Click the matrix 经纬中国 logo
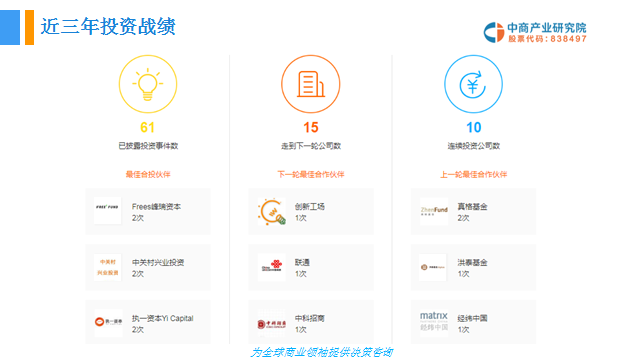Screen dimensions: 625x360 click(434, 322)
